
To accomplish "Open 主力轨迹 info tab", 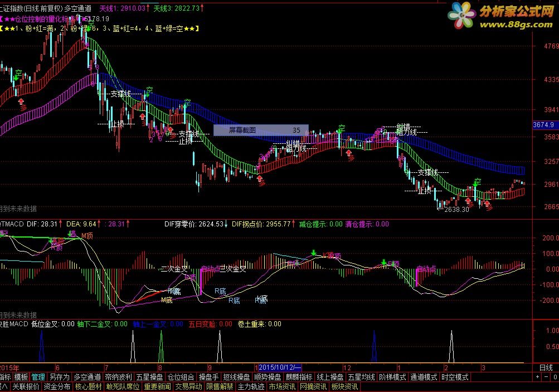I will click(251, 386).
